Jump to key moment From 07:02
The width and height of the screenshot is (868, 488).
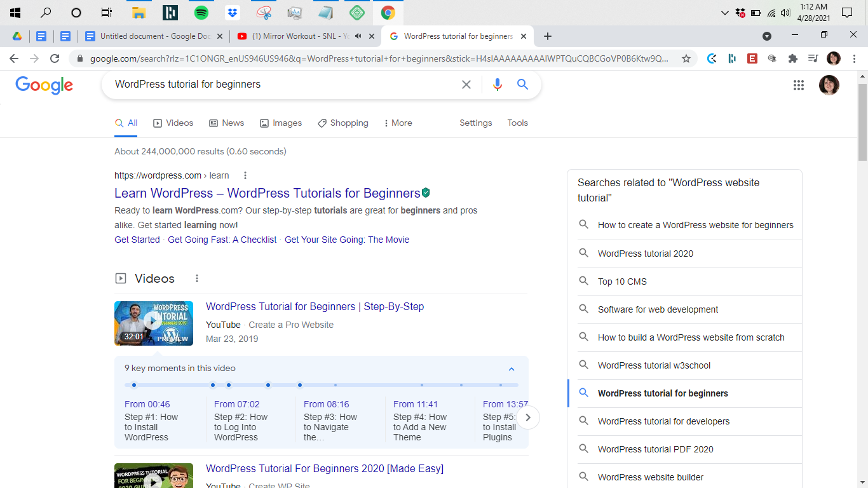click(237, 404)
